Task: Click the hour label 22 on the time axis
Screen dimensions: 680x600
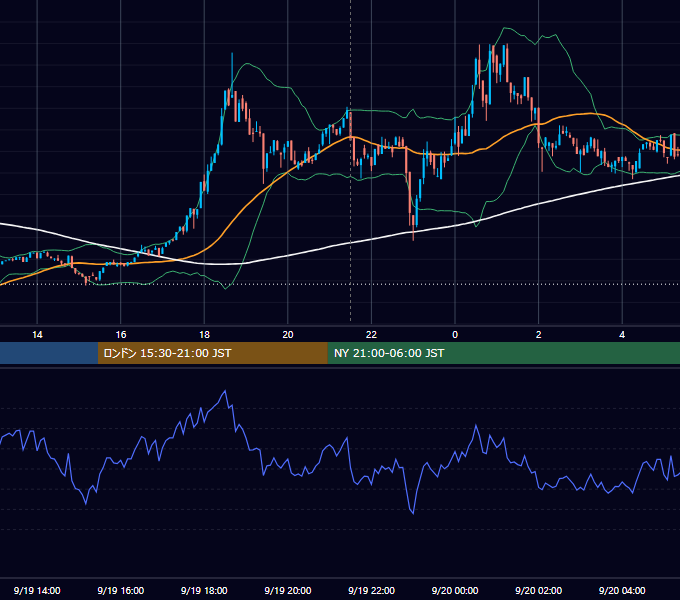Action: (371, 335)
